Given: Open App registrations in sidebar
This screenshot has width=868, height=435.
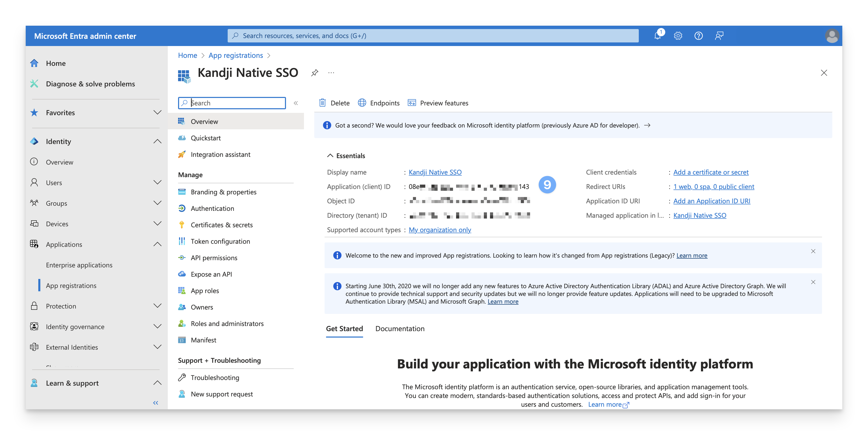Looking at the screenshot, I should pyautogui.click(x=71, y=285).
